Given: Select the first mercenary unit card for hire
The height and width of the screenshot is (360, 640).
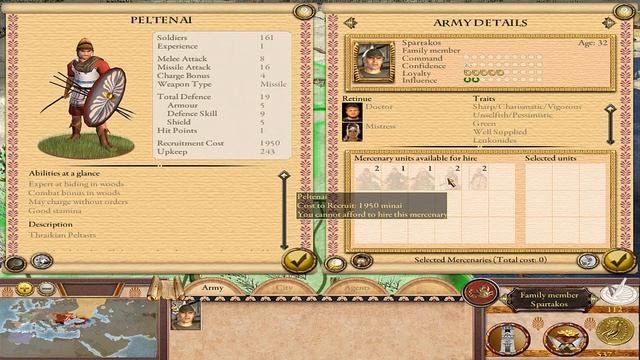Looking at the screenshot, I should (367, 177).
